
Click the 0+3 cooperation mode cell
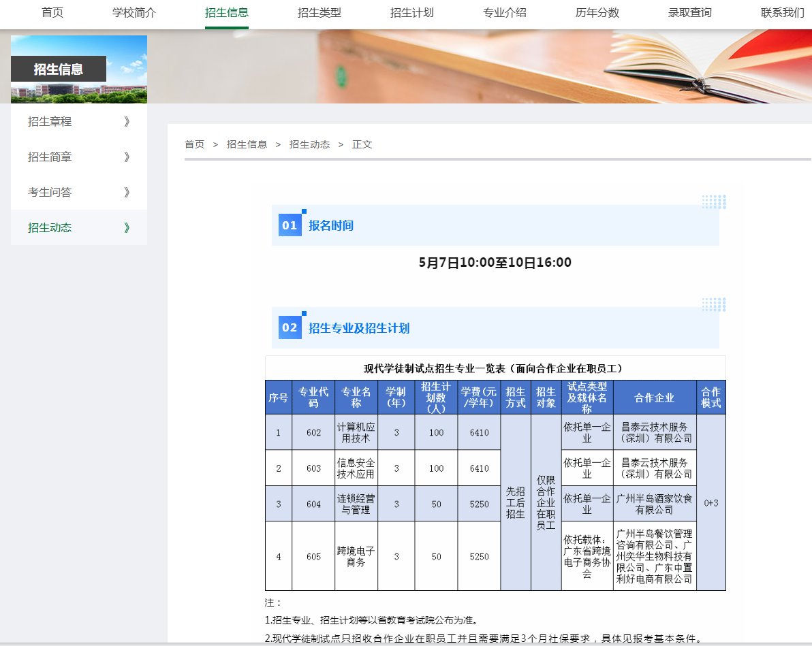click(711, 502)
